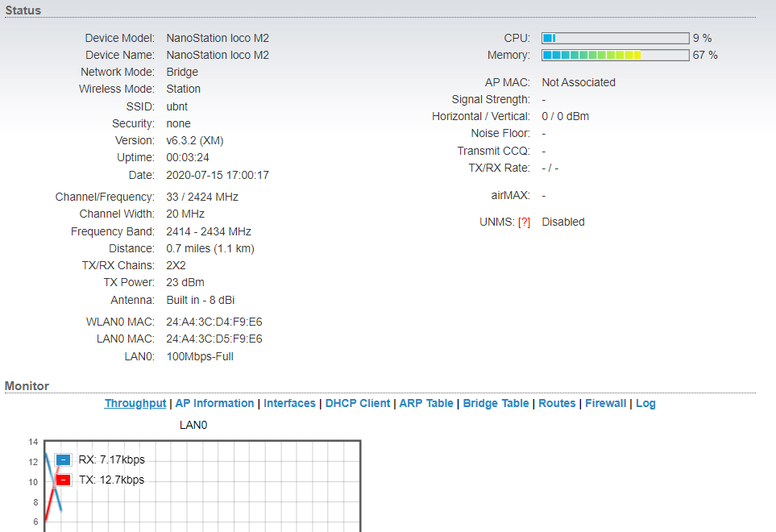Toggle the blue RX series legend icon
Viewport: 776px width, 532px height.
64,460
